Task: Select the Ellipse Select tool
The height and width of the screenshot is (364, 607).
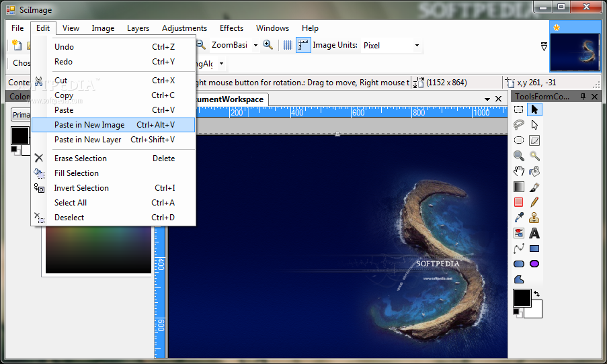Action: point(519,140)
